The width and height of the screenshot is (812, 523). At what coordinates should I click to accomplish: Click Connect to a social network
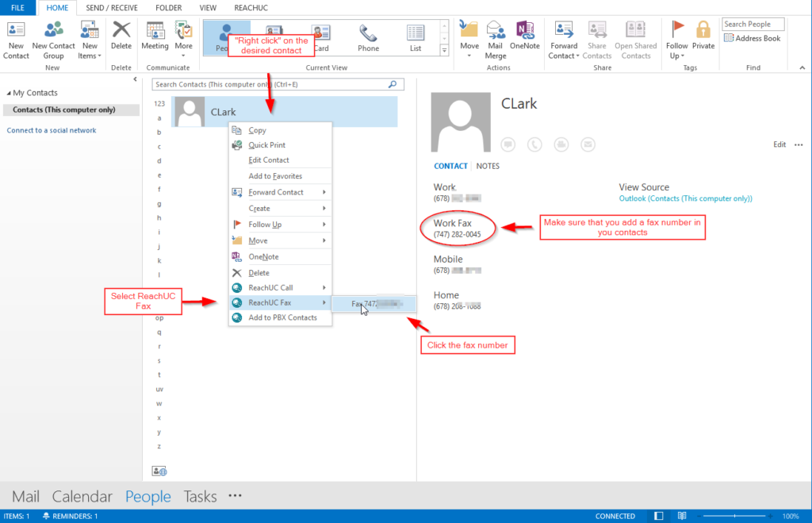52,130
